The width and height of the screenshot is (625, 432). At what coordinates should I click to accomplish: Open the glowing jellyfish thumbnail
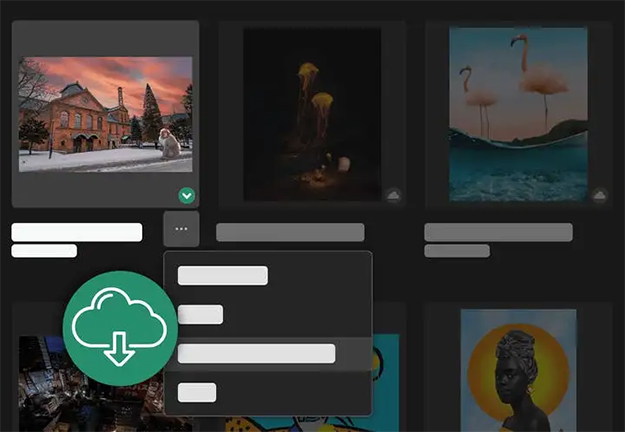[x=312, y=114]
